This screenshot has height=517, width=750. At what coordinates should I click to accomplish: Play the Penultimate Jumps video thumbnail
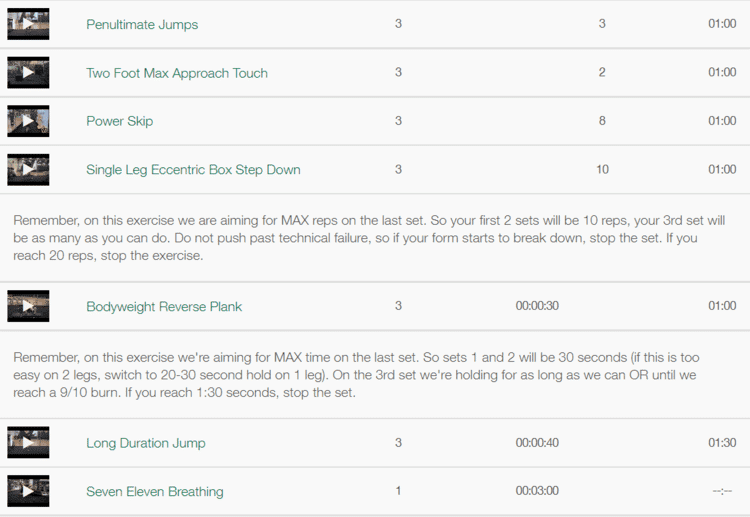click(28, 24)
